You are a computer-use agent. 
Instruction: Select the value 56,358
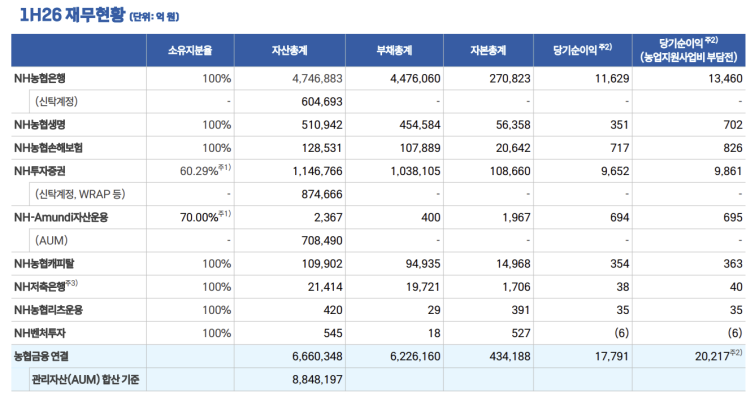(x=513, y=125)
